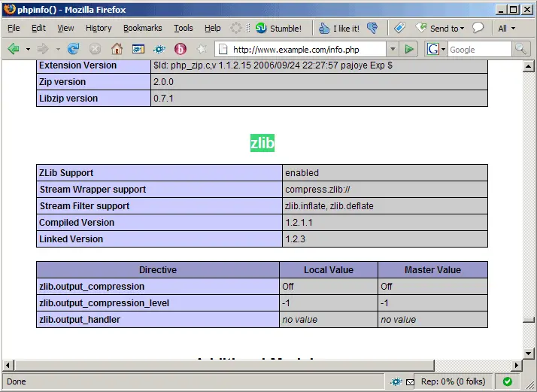Click the vertical scrollbar down arrow
The image size is (537, 392).
click(x=528, y=353)
